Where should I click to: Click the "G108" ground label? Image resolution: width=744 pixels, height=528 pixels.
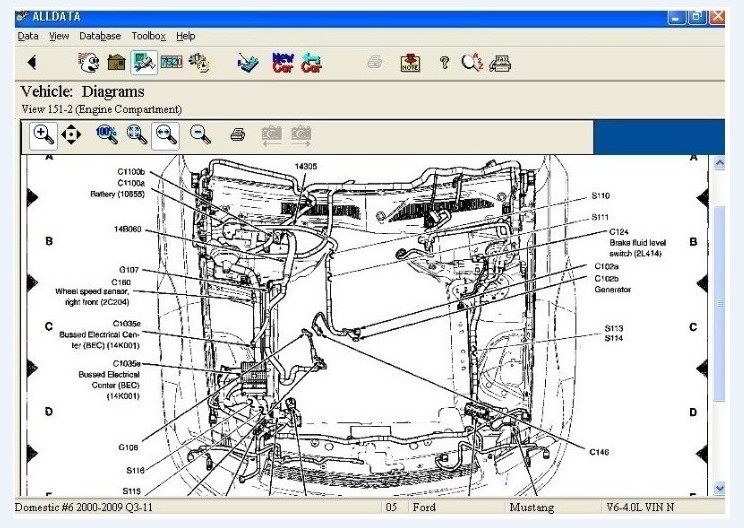(128, 447)
